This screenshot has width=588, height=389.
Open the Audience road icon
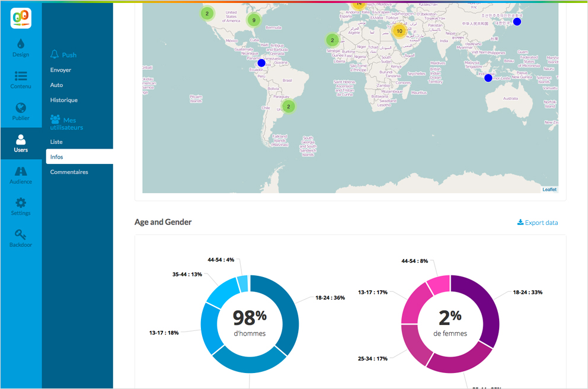pos(21,171)
